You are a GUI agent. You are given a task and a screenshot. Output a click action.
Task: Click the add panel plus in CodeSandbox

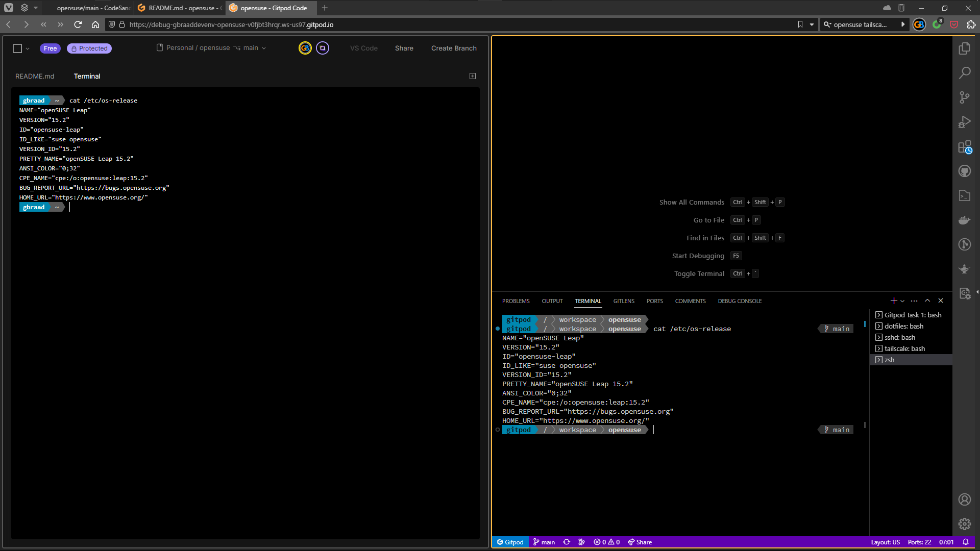click(x=473, y=76)
